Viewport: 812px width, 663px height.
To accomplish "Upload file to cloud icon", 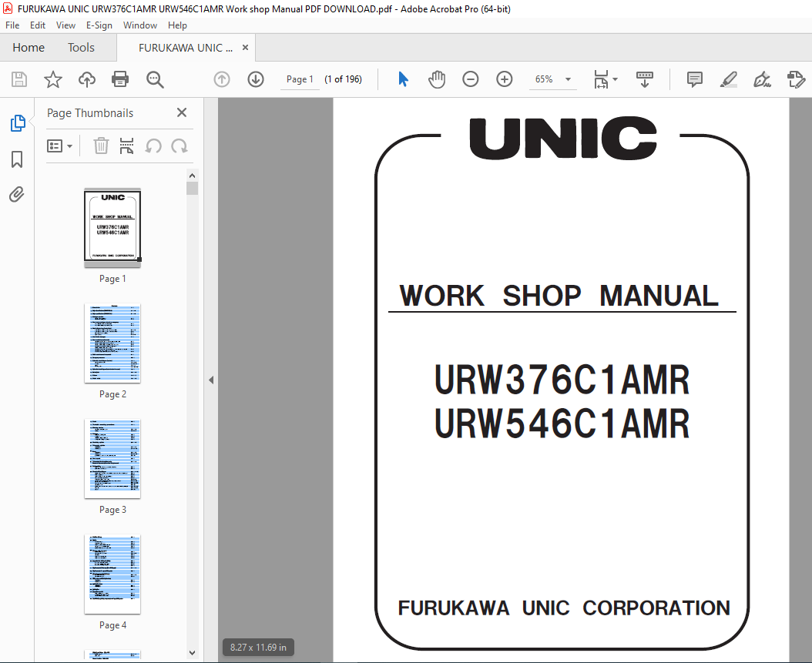I will click(x=87, y=79).
